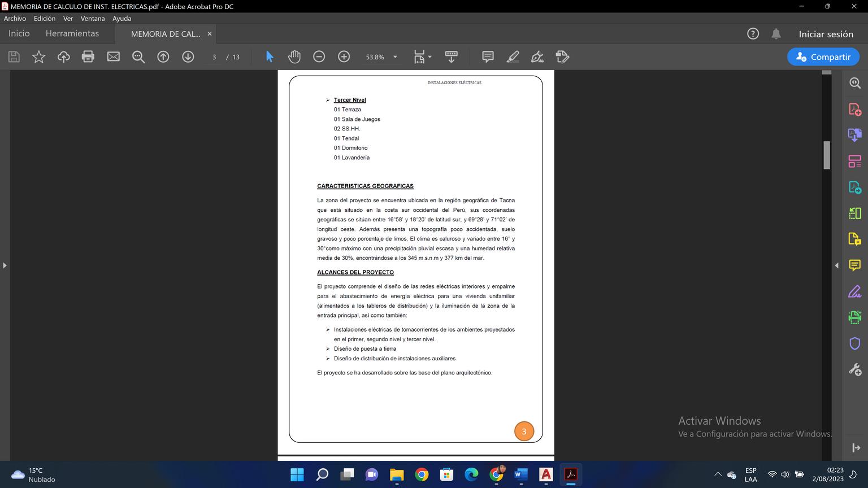Print the document with printer icon
Image resolution: width=868 pixels, height=488 pixels.
pos(88,56)
